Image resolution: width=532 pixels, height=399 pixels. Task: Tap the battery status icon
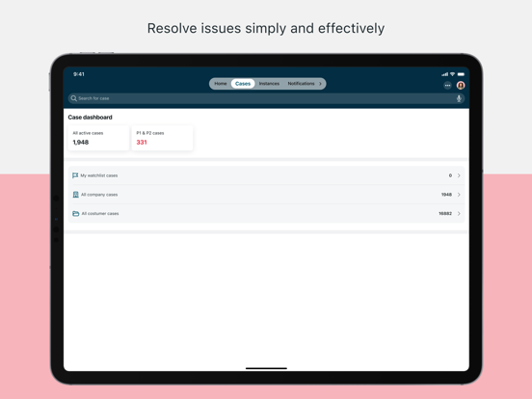(x=461, y=74)
